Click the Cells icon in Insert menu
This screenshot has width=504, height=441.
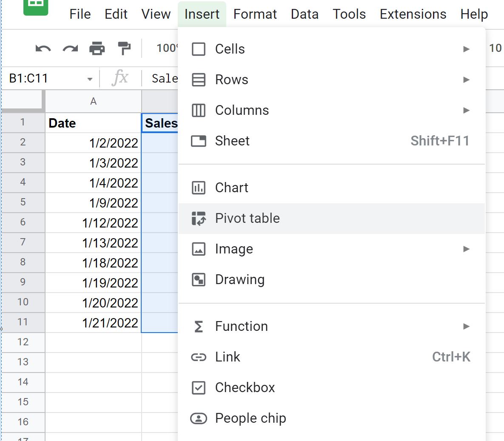point(198,49)
